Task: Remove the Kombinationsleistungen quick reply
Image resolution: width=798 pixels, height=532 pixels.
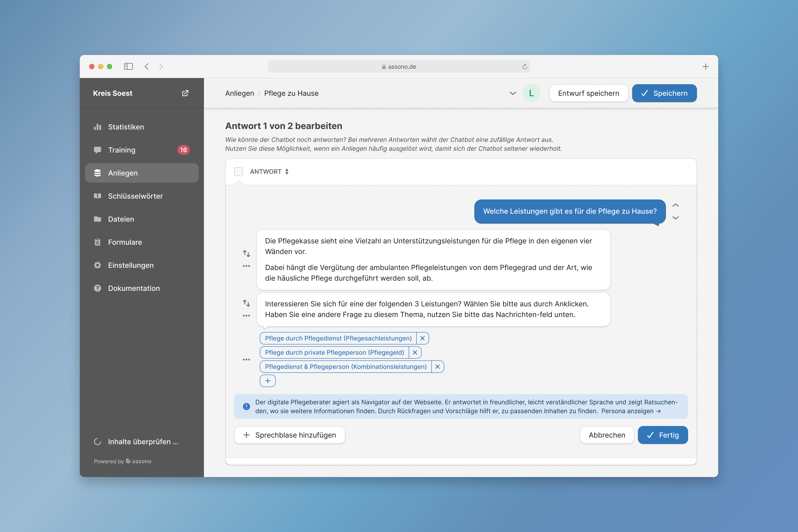Action: (438, 367)
